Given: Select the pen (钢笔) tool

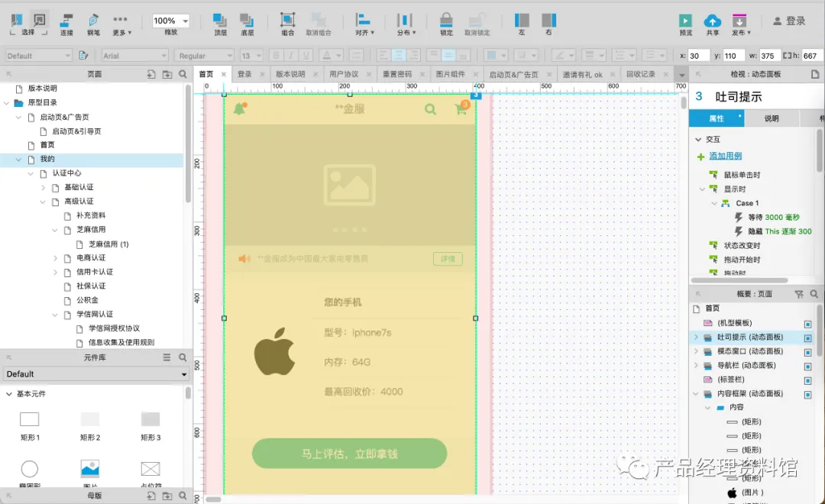Looking at the screenshot, I should coord(93,24).
